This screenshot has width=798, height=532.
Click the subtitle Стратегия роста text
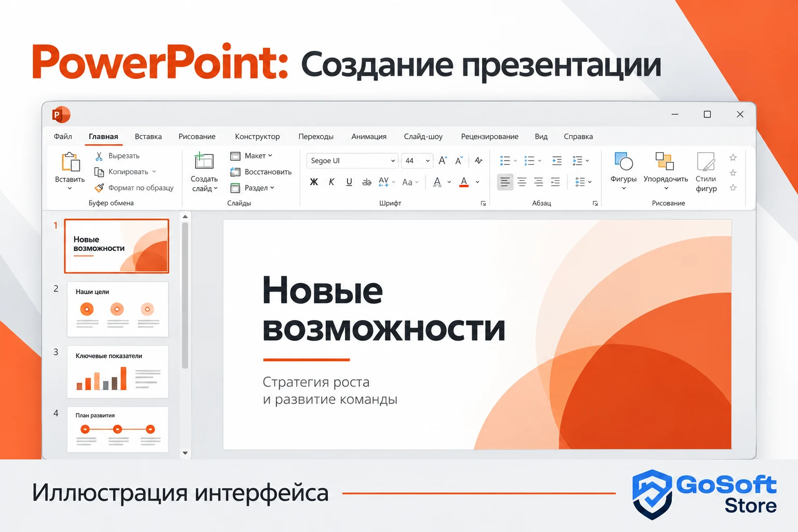coord(316,382)
